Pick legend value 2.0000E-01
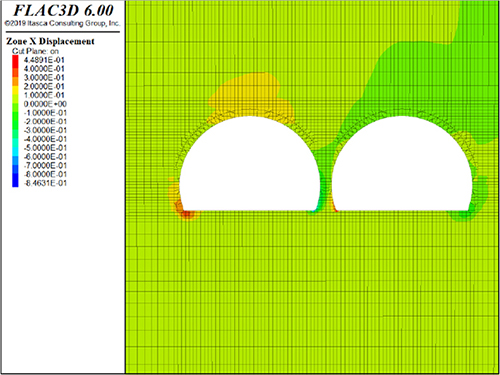Image resolution: width=500 pixels, height=375 pixels. click(x=44, y=86)
